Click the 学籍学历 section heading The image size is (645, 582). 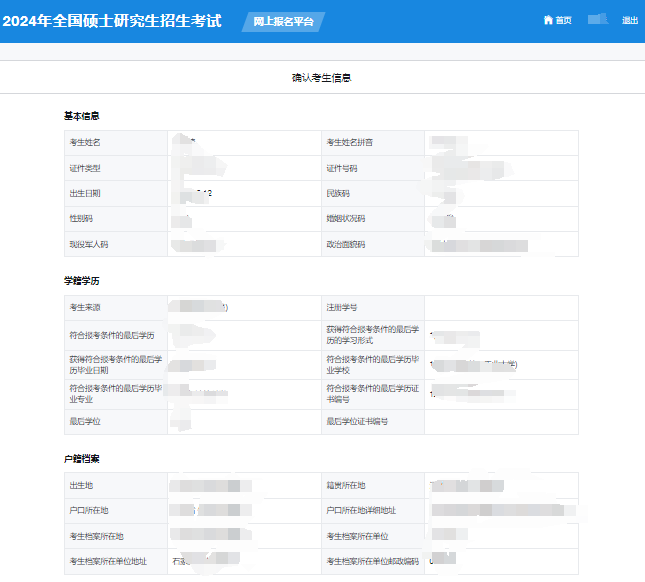coord(81,282)
